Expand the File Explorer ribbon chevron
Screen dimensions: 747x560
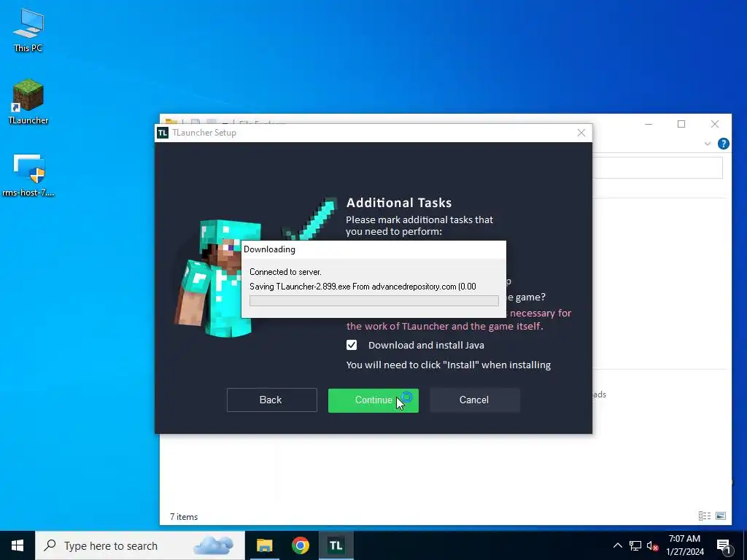click(x=708, y=144)
